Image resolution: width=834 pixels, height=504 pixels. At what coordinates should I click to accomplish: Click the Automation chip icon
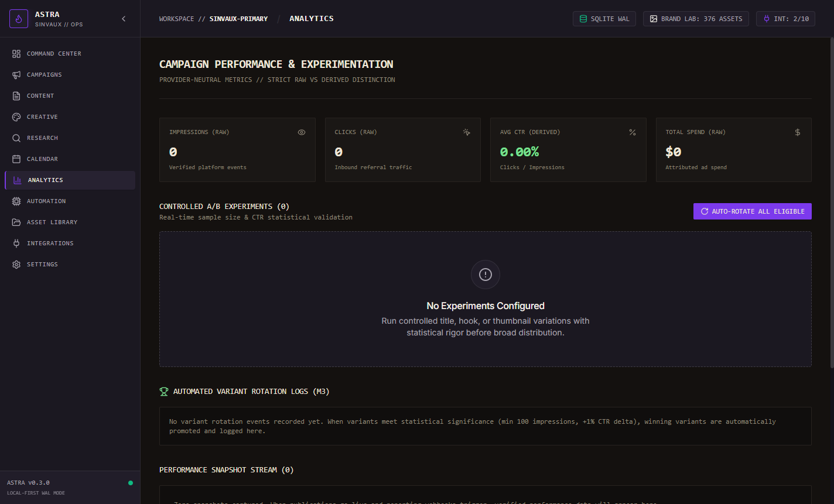(16, 201)
